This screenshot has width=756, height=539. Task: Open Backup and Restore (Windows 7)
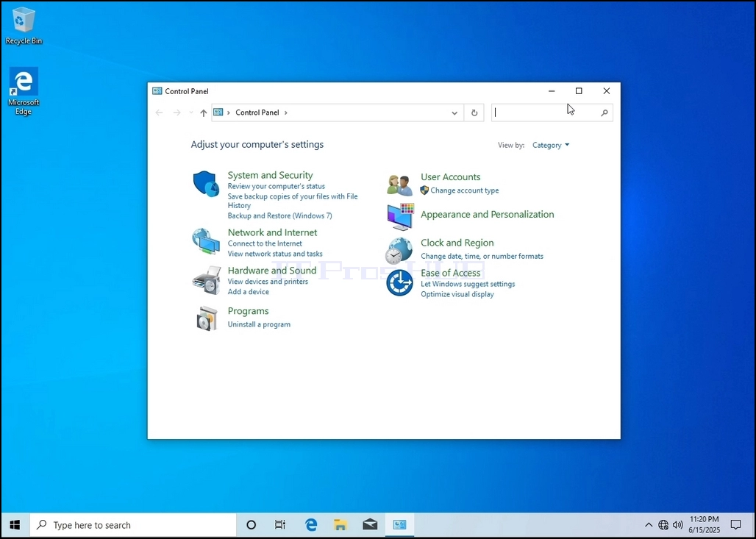[x=279, y=215]
